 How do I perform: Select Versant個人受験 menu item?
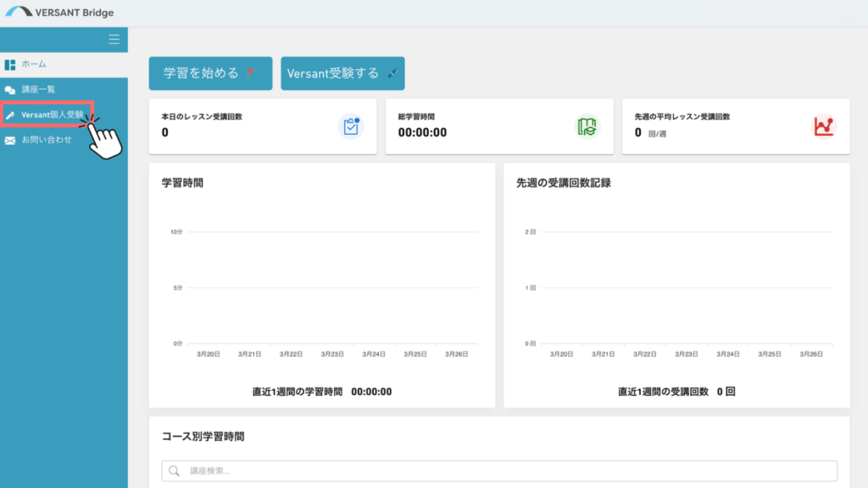(52, 114)
